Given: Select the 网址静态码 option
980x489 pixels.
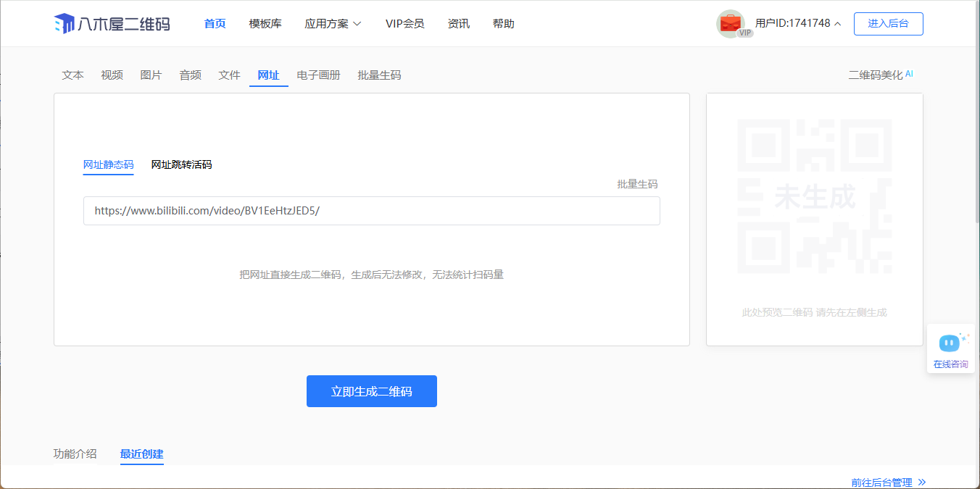Looking at the screenshot, I should coord(108,165).
